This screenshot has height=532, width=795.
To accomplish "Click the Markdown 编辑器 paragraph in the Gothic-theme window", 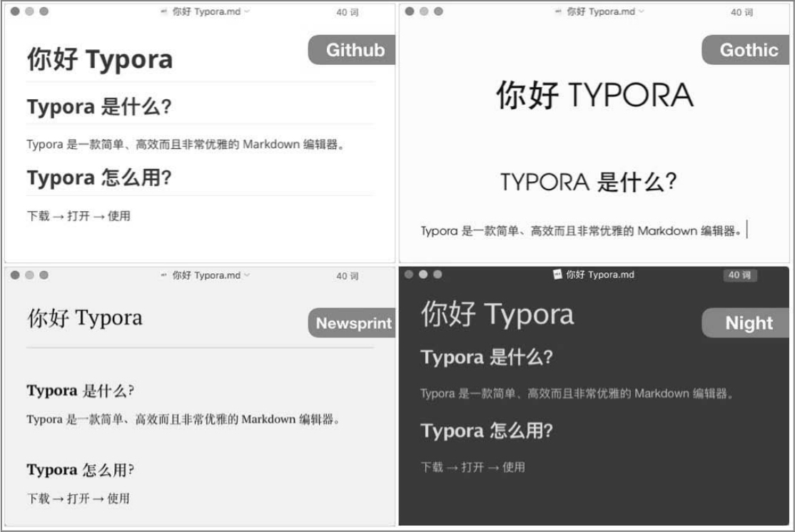I will [581, 231].
